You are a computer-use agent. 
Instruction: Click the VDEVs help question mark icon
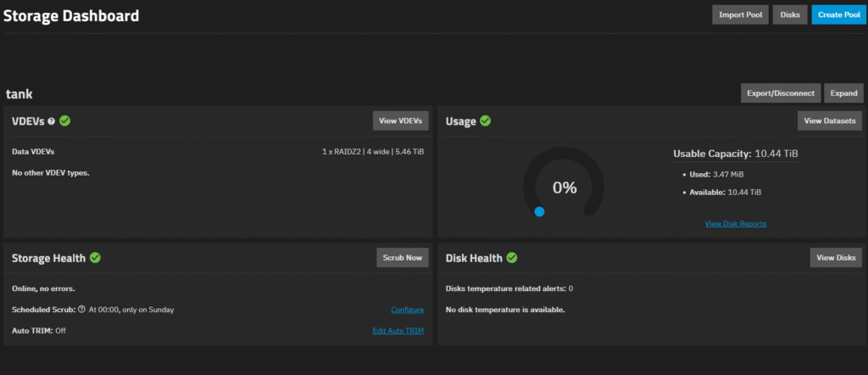52,121
